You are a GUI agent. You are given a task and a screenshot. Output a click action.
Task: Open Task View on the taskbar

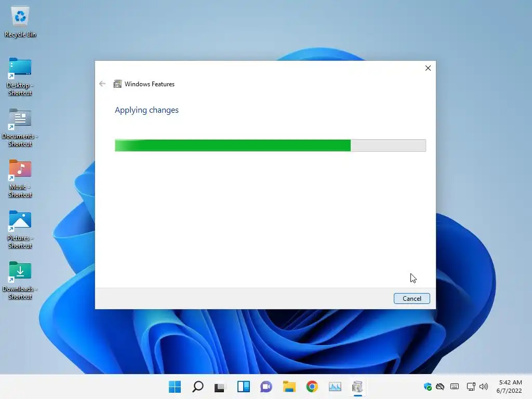pyautogui.click(x=220, y=387)
